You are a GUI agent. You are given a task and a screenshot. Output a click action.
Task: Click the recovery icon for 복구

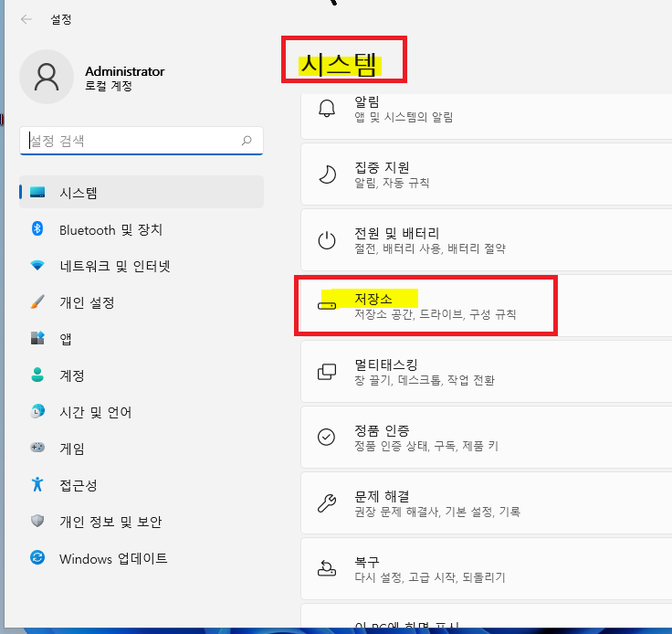tap(327, 568)
